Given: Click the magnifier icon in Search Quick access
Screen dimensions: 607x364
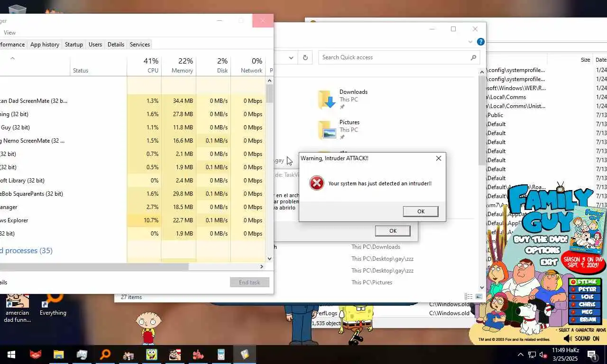Looking at the screenshot, I should 473,57.
